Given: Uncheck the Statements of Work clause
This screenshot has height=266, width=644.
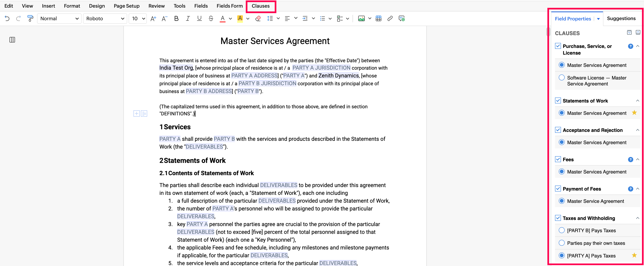Looking at the screenshot, I should [x=558, y=101].
